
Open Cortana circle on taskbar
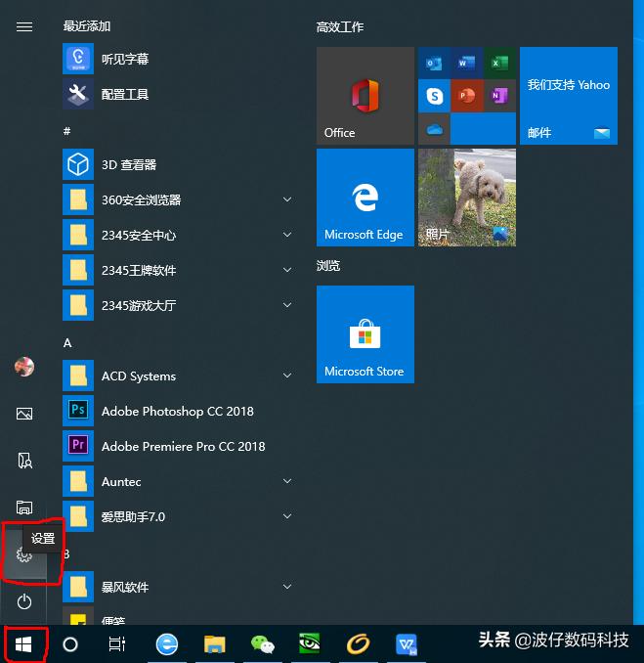coord(70,644)
